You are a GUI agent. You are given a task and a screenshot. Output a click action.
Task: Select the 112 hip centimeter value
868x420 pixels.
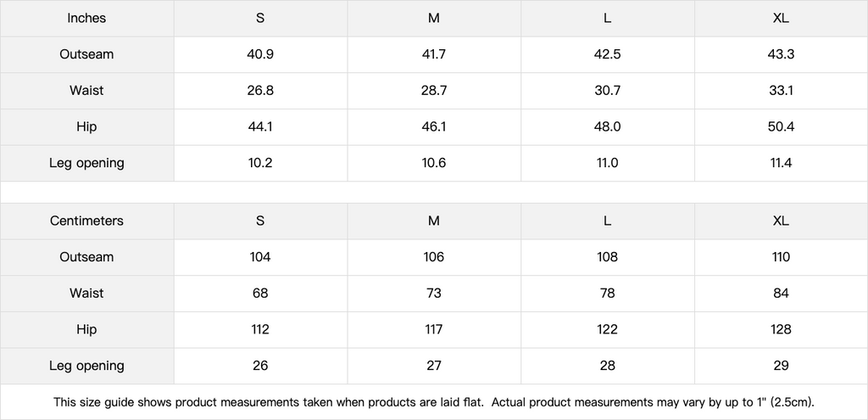pos(260,329)
